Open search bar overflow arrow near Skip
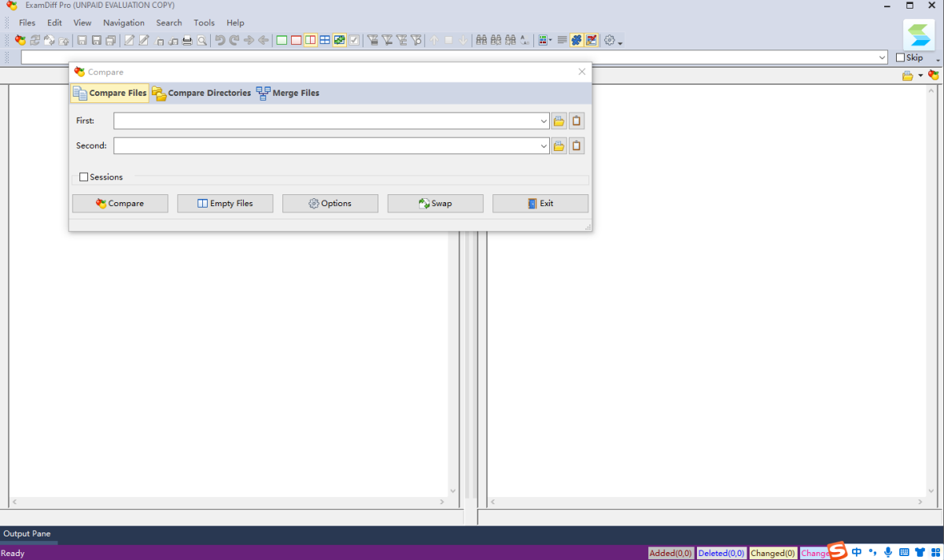This screenshot has height=560, width=944. tap(938, 60)
